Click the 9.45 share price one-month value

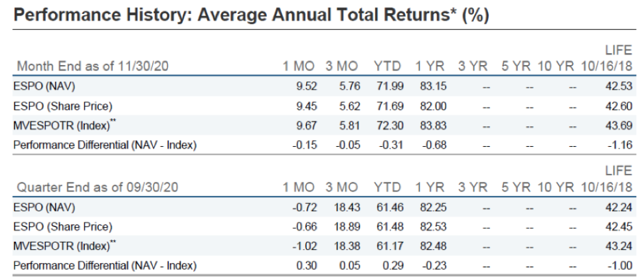303,106
